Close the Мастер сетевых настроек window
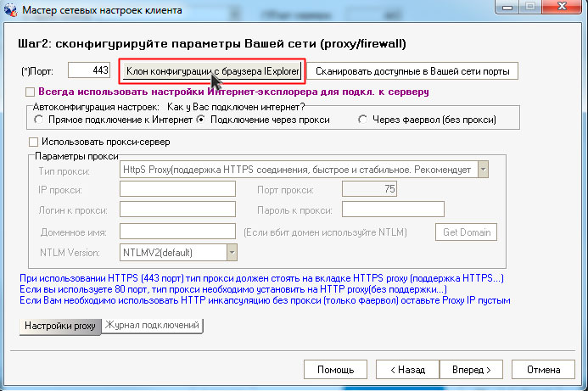 point(561,7)
